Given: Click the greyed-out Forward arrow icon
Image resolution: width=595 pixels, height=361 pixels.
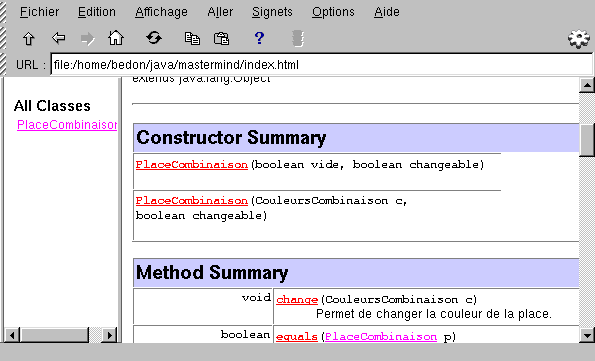Looking at the screenshot, I should click(88, 39).
